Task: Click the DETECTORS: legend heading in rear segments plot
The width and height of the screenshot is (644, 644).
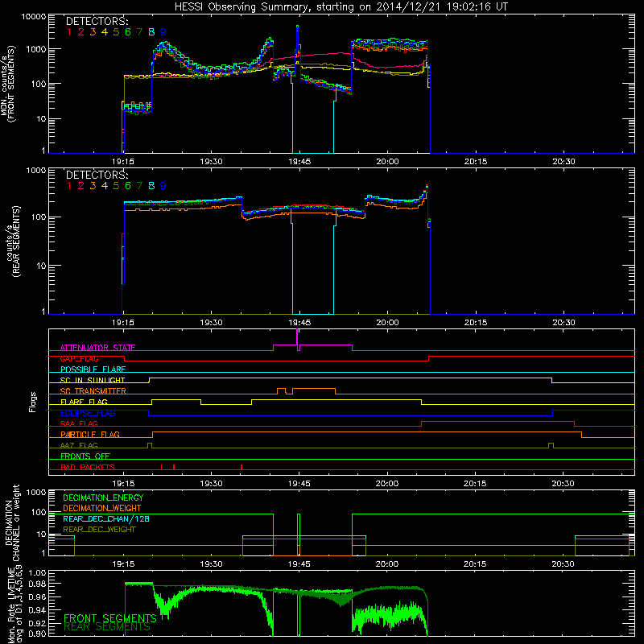Action: [97, 175]
